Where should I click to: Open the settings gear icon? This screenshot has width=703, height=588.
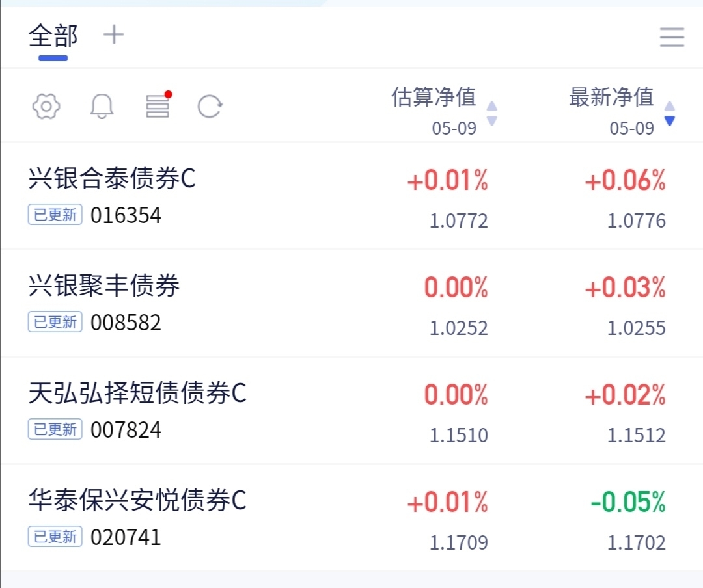(46, 106)
